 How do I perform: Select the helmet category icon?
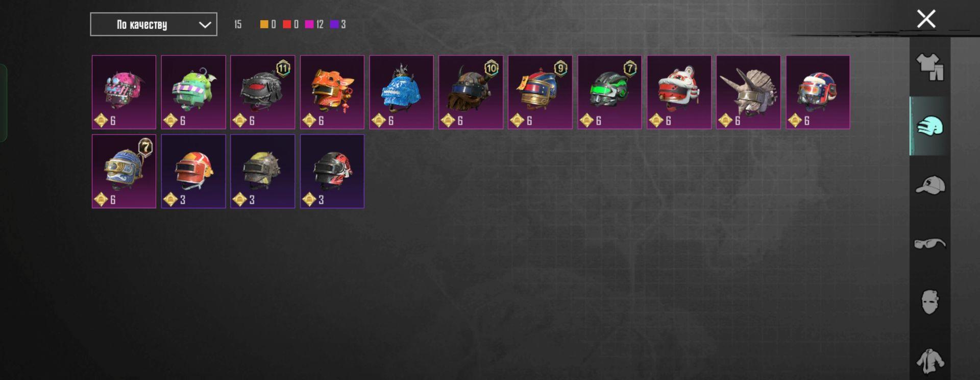click(x=930, y=126)
